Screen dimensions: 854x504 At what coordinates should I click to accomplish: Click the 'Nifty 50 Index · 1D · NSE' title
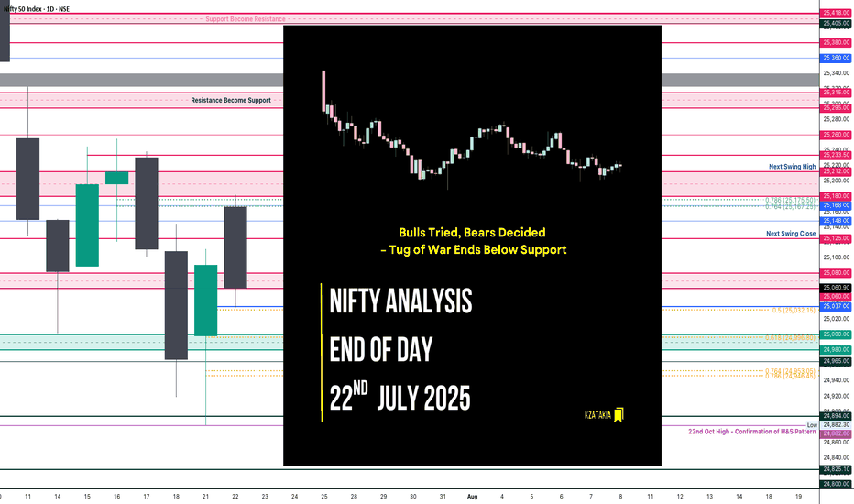click(37, 9)
